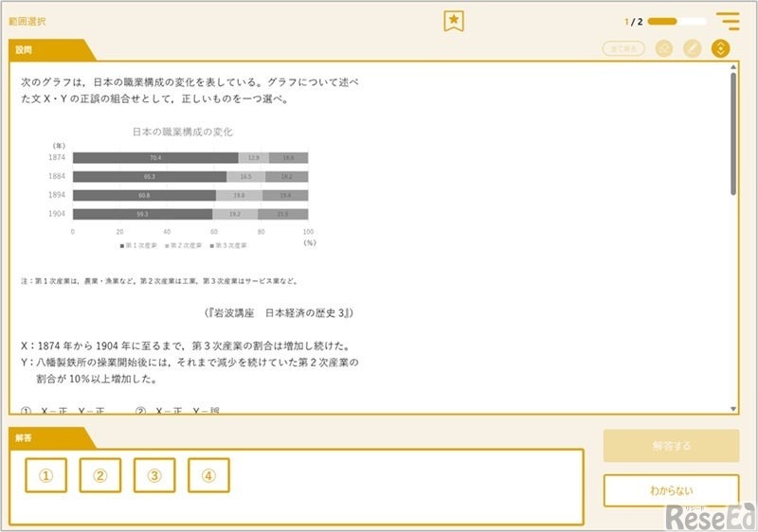
Task: Click the chart title 日本の職業構成の変化
Action: coord(182,132)
